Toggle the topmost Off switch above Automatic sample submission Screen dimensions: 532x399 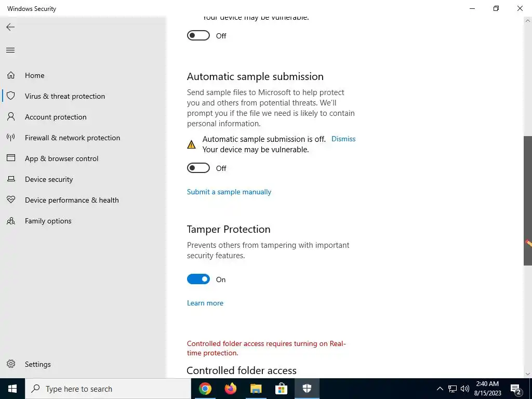[x=198, y=35]
